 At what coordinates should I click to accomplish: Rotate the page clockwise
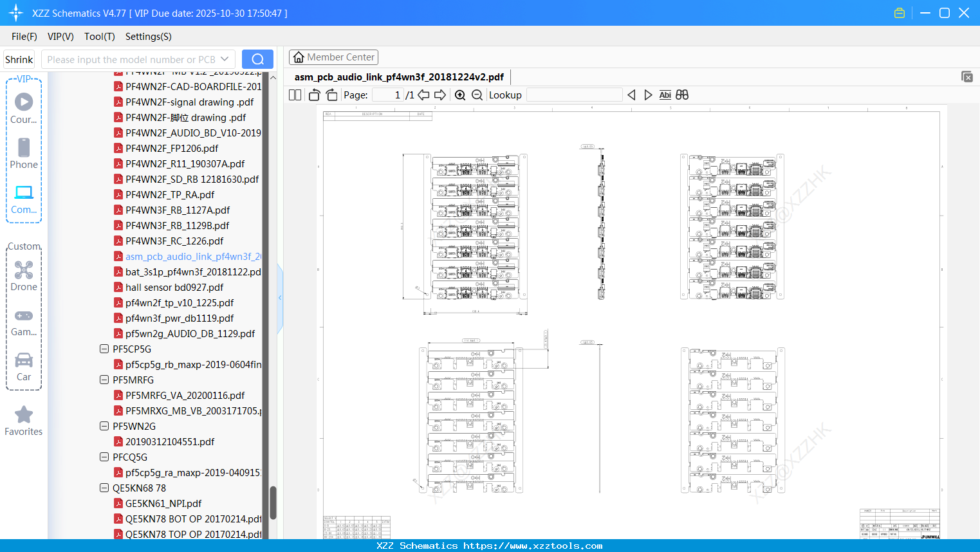331,95
